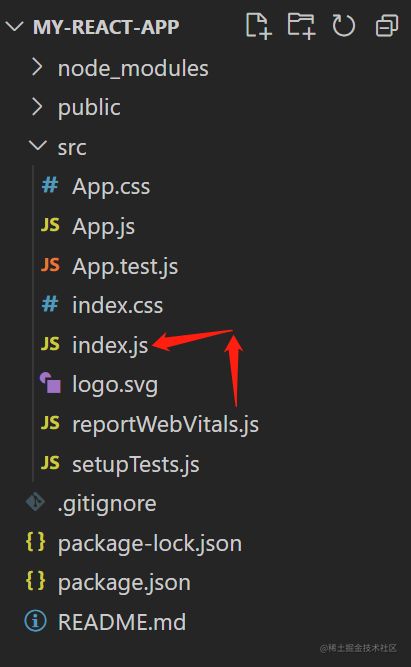
Task: Click the CSS icon beside App.css
Action: tap(50, 185)
